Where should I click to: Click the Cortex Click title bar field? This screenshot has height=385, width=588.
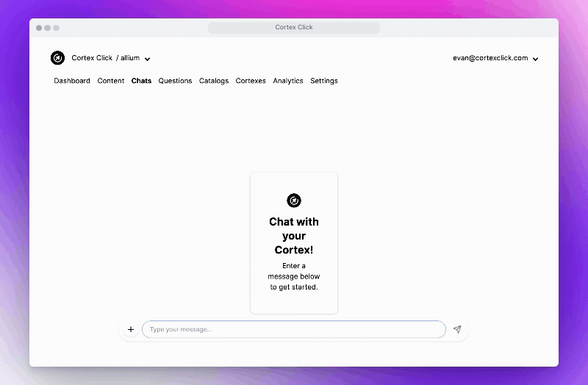pyautogui.click(x=294, y=27)
